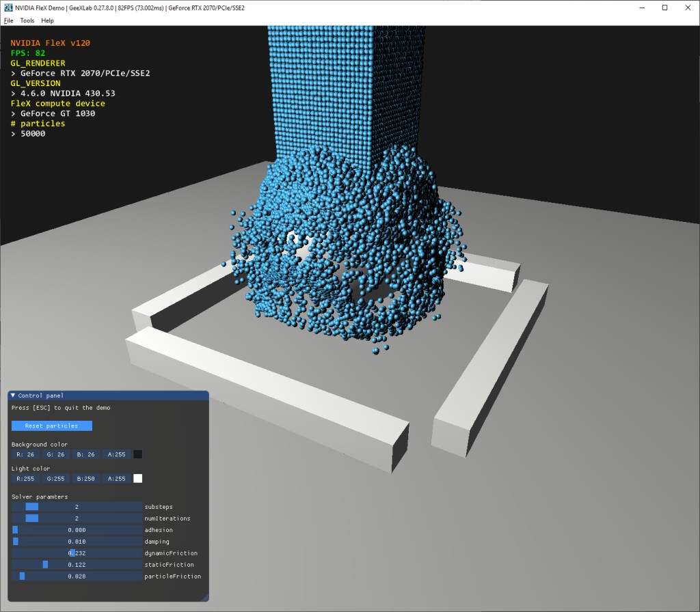This screenshot has height=612, width=700.
Task: Click Background color B: 26 field
Action: point(85,454)
